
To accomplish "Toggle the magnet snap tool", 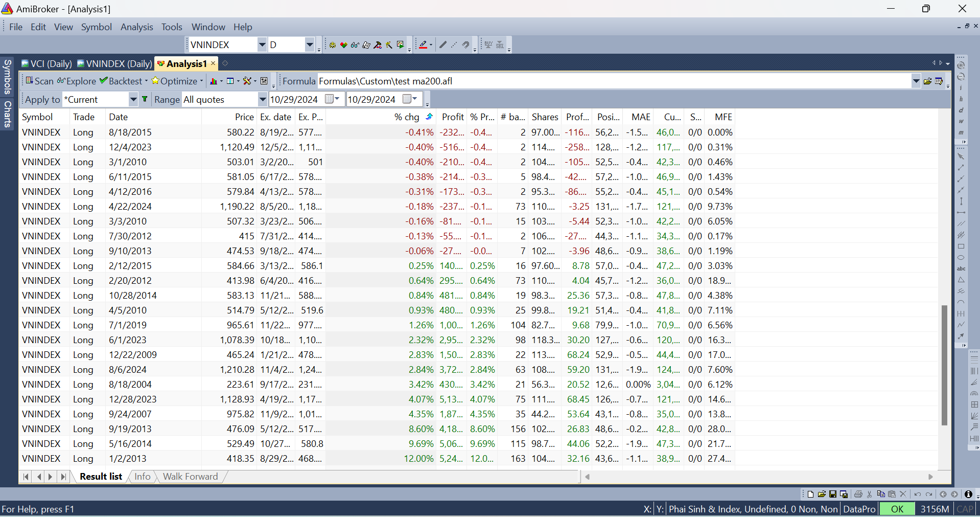I will pyautogui.click(x=466, y=45).
